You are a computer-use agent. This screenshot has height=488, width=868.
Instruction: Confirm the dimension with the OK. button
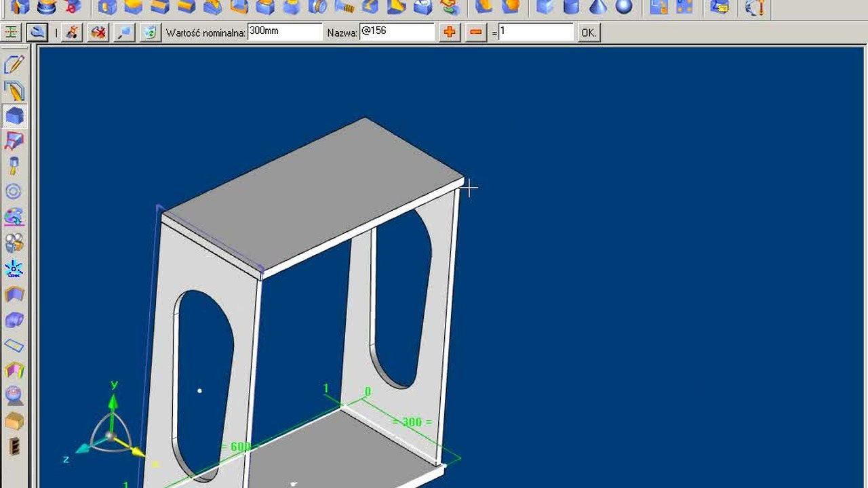click(x=589, y=32)
